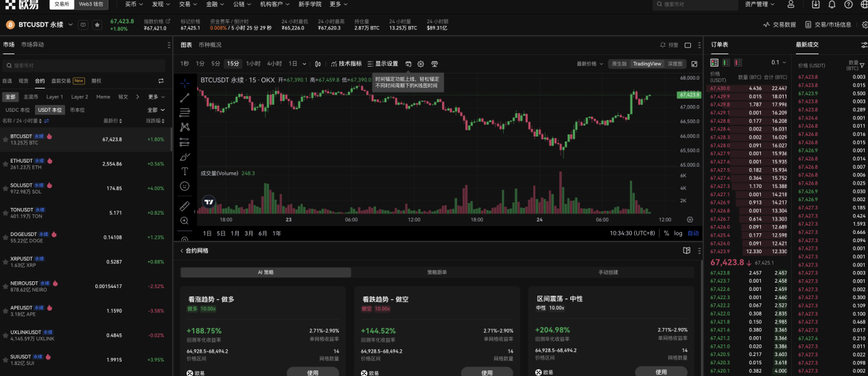The image size is (868, 376).
Task: Click the balance scale compare icon
Action: [434, 64]
